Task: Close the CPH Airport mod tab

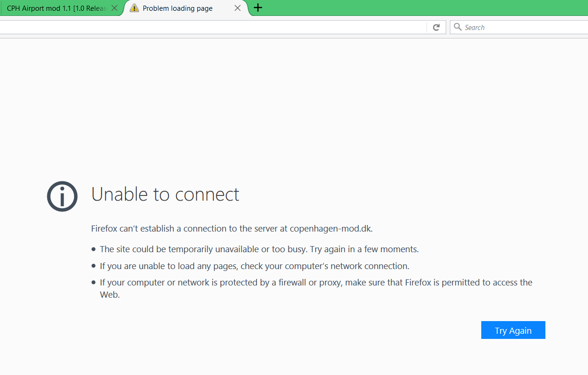Action: tap(114, 8)
